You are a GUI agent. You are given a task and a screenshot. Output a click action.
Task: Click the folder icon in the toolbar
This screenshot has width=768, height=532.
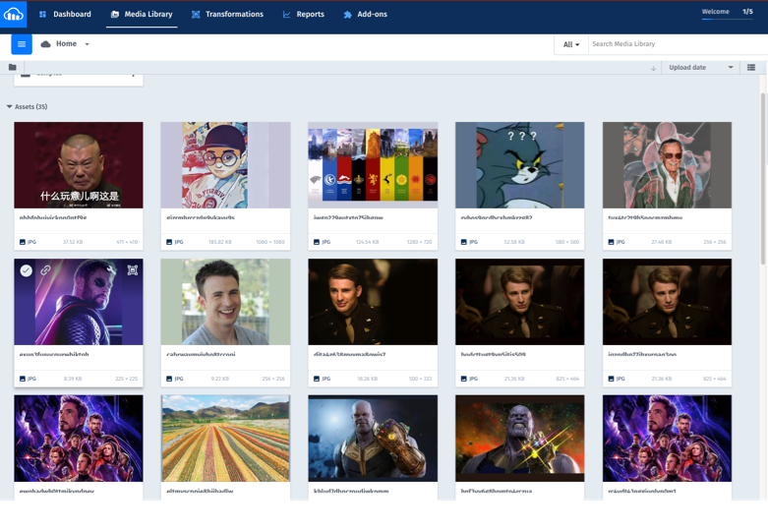(12, 67)
